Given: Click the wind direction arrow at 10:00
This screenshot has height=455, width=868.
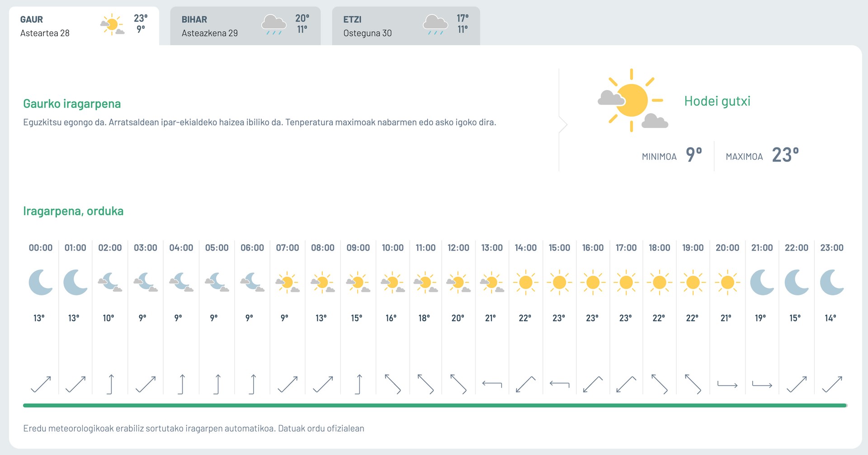Looking at the screenshot, I should tap(392, 384).
